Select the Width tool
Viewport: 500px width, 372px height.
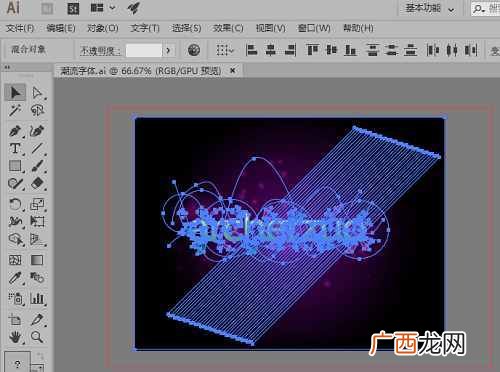[15, 221]
